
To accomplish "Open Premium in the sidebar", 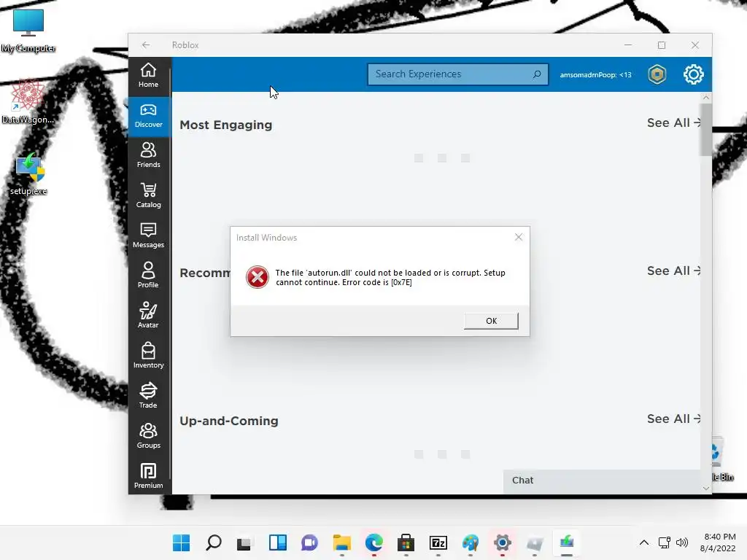I will [x=148, y=475].
